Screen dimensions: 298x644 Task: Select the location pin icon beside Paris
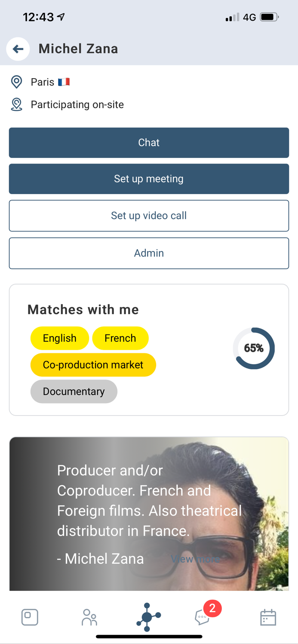click(x=16, y=82)
